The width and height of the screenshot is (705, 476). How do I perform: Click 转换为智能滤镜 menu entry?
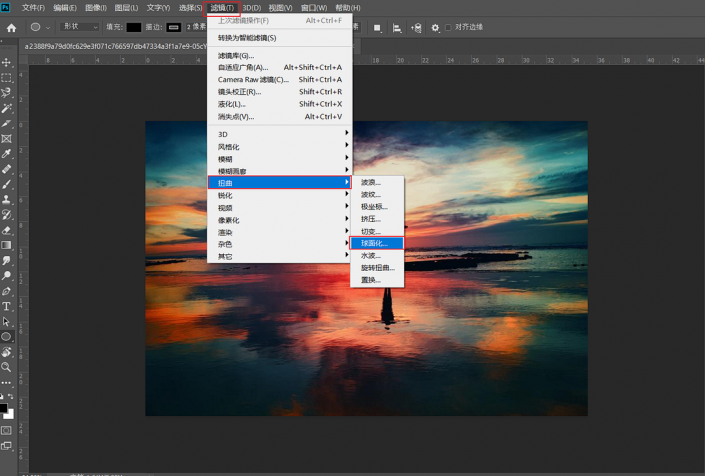pos(247,38)
